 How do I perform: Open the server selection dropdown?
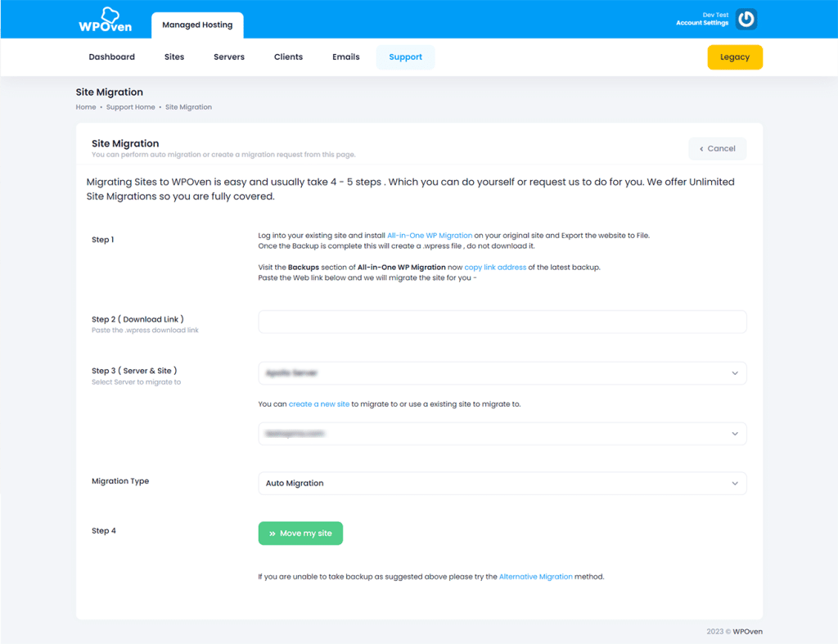502,372
